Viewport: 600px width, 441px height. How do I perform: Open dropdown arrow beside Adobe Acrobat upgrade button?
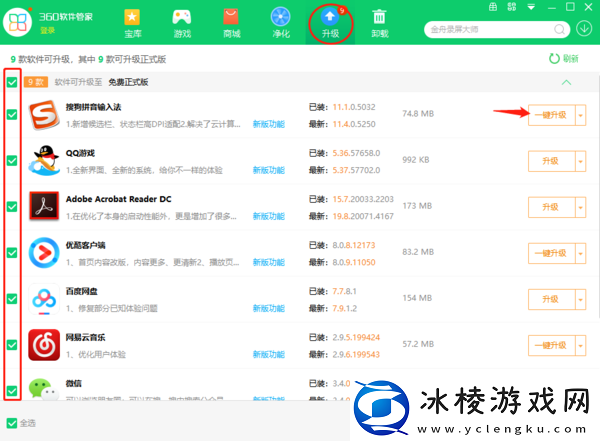[x=580, y=207]
